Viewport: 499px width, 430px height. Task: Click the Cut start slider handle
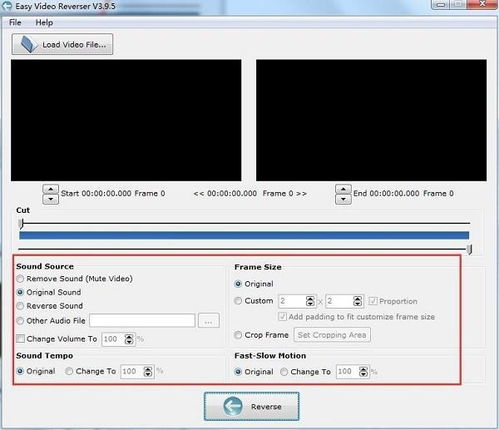coord(21,224)
